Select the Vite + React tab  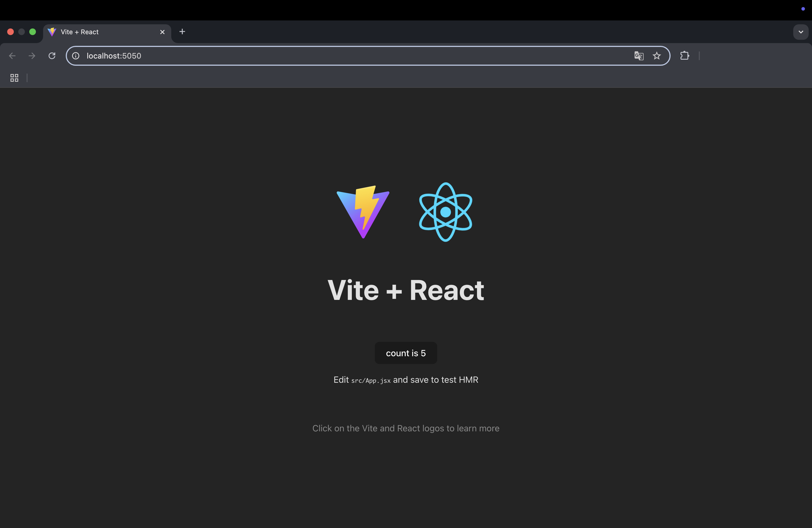click(102, 32)
